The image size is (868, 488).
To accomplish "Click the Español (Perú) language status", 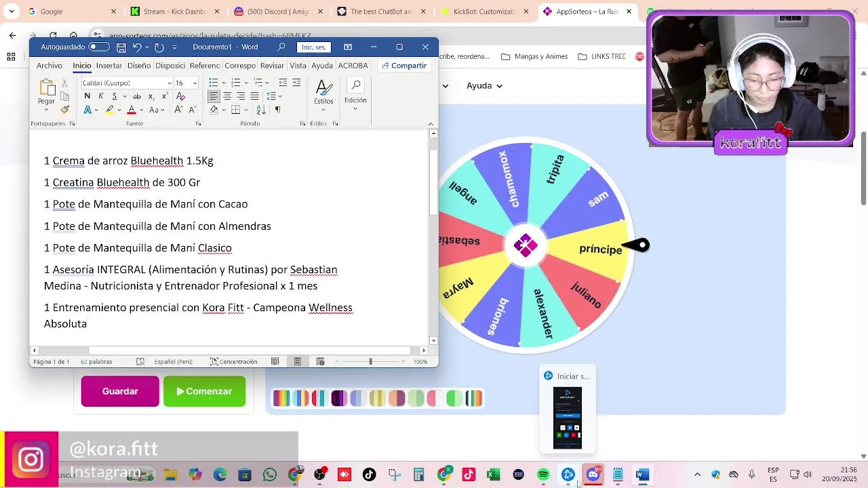I will pyautogui.click(x=173, y=362).
